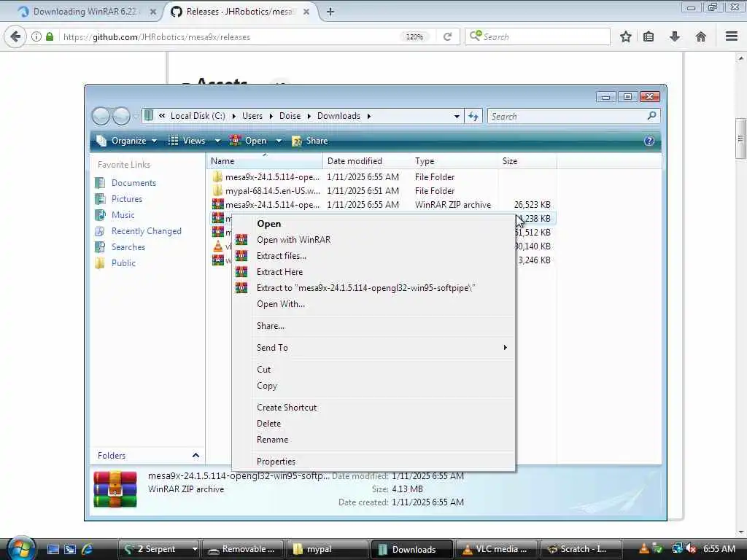This screenshot has height=560, width=747.
Task: Select Cut from context menu
Action: pyautogui.click(x=263, y=370)
